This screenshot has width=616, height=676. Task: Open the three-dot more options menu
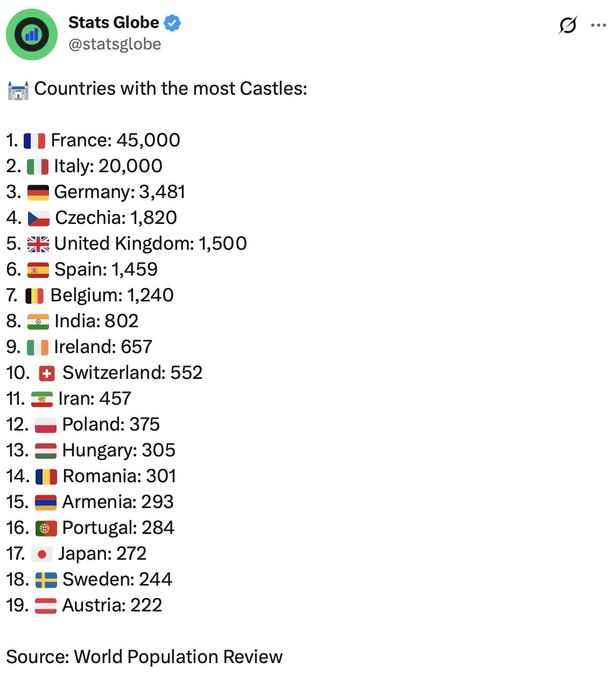(598, 25)
